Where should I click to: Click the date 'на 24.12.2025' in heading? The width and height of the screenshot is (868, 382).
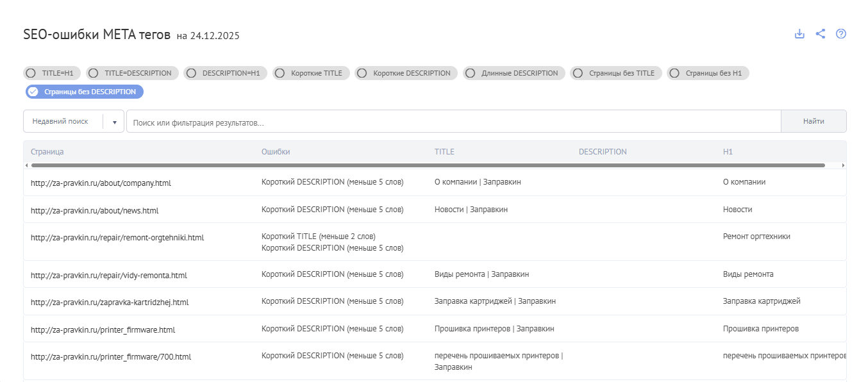(208, 36)
